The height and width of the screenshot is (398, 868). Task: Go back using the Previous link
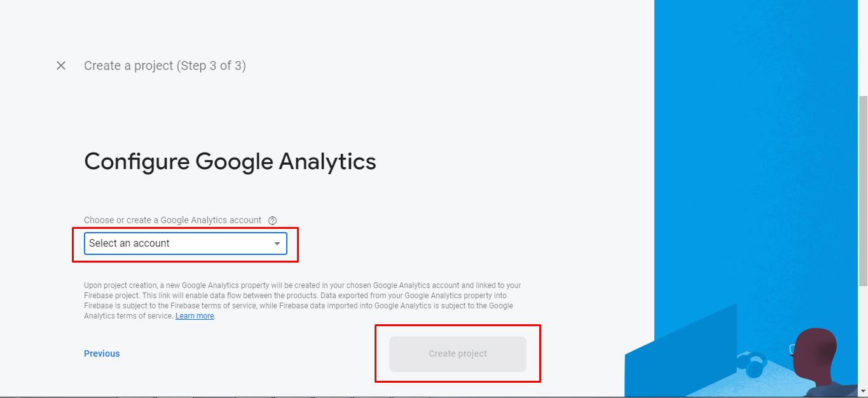tap(102, 353)
